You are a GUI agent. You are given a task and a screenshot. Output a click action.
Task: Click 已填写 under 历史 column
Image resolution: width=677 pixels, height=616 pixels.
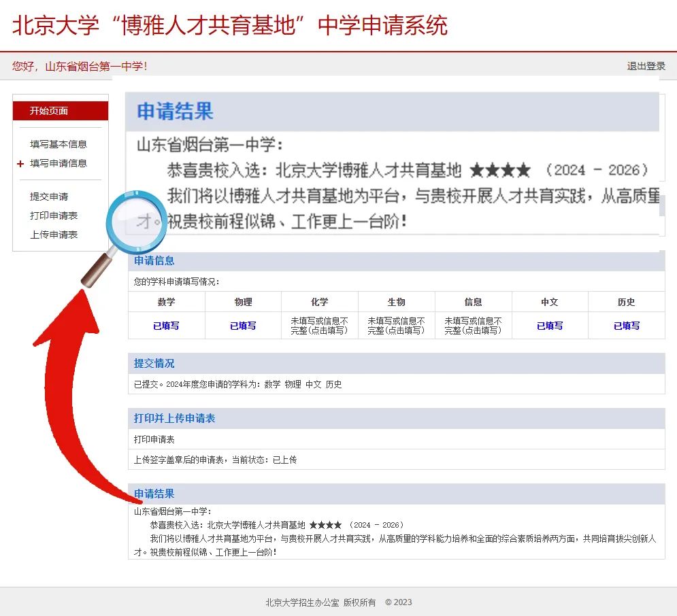click(x=627, y=326)
